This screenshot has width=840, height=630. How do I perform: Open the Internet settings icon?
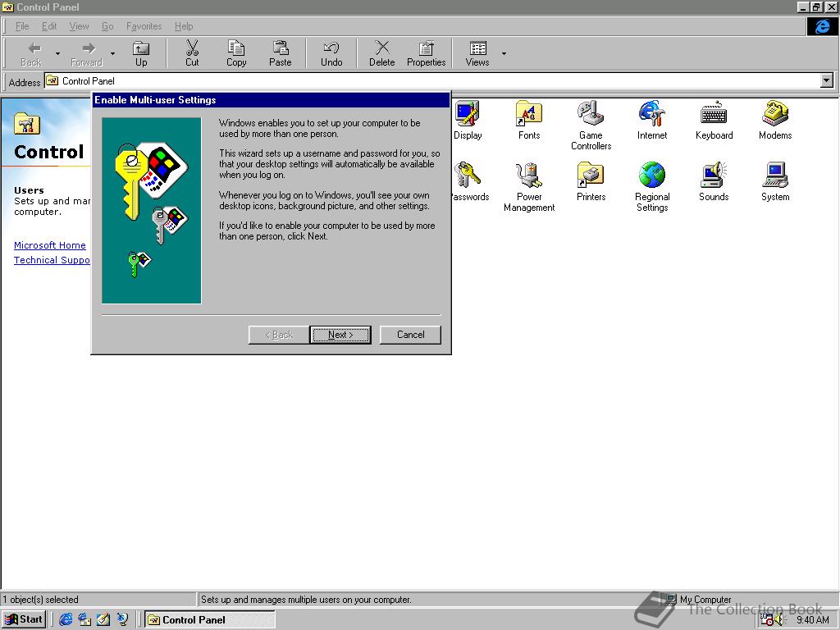tap(652, 121)
